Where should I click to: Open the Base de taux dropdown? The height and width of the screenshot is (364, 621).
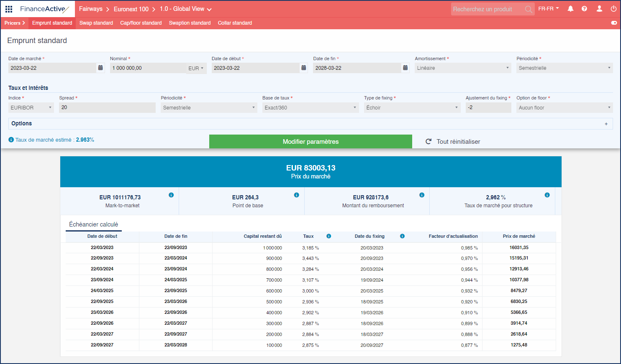(310, 108)
